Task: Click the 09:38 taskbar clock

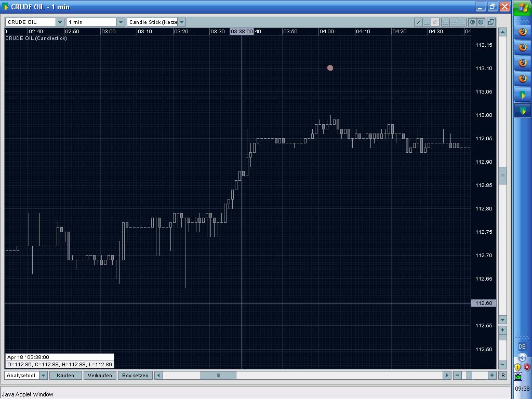Action: pos(522,389)
